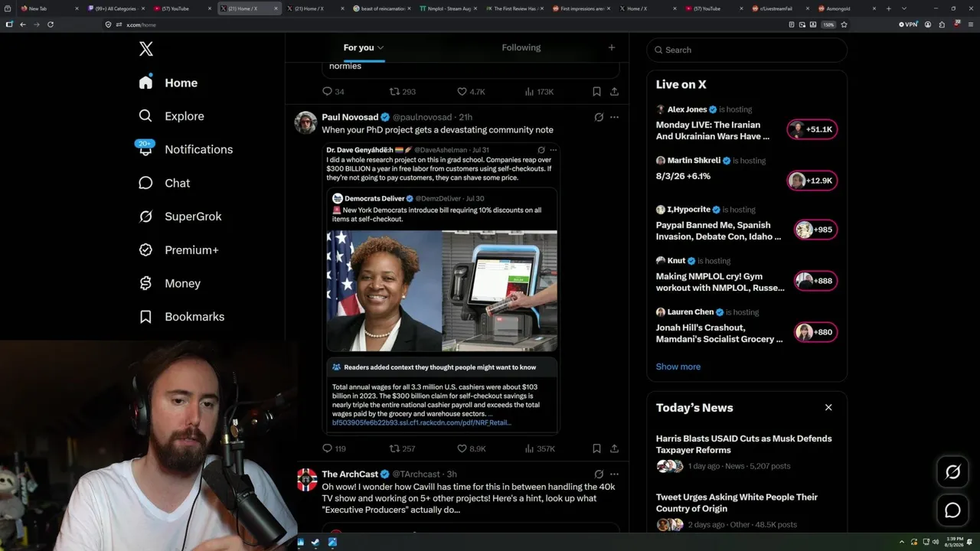Open the floating chat messages button
980x551 pixels.
point(952,510)
